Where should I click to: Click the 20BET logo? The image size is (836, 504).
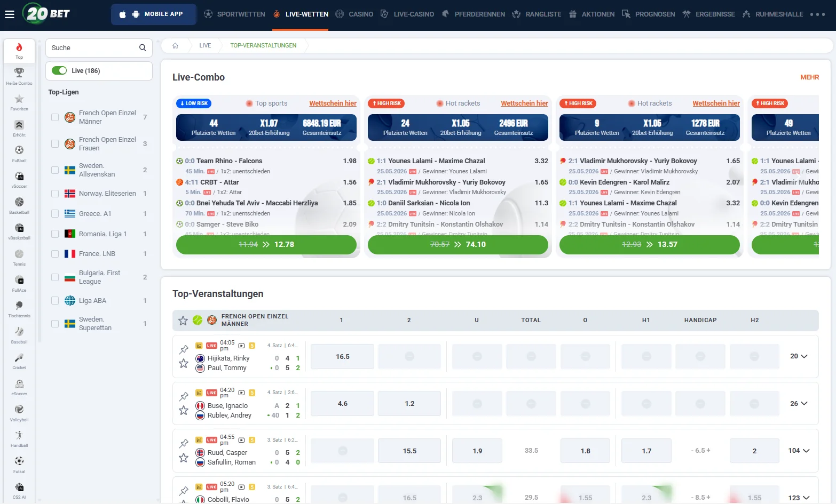(x=46, y=13)
